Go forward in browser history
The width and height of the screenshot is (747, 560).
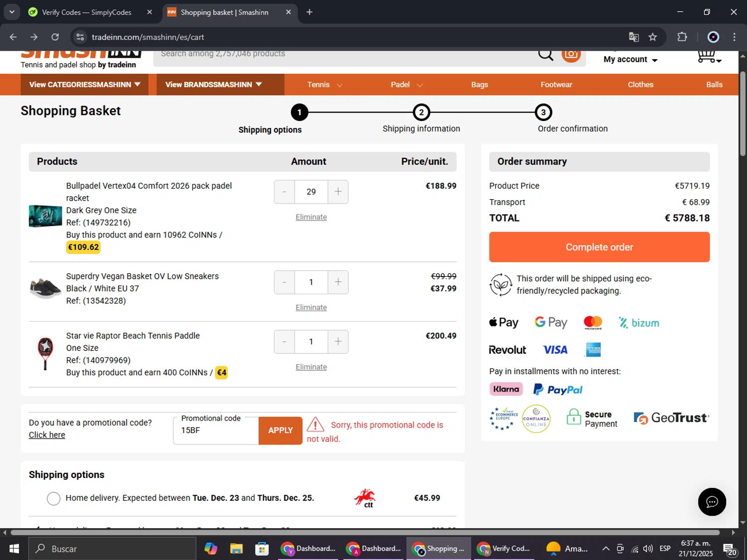click(x=34, y=37)
